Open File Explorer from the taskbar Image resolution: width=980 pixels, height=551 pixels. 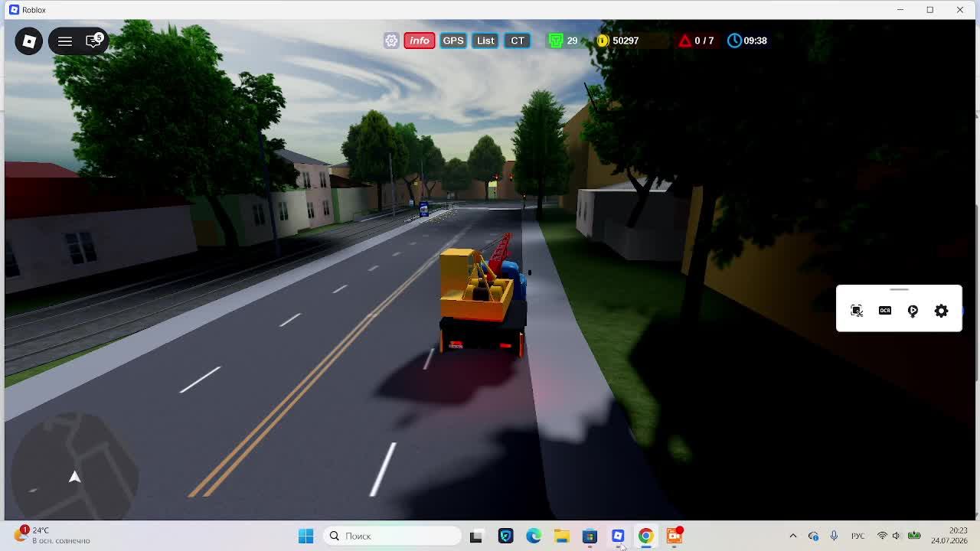click(562, 536)
